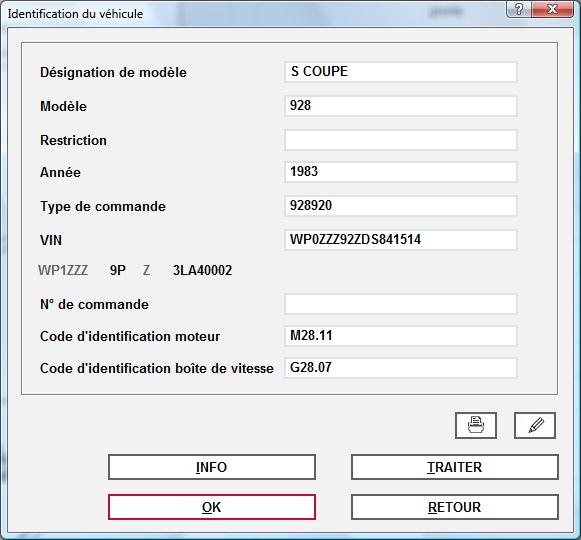581x540 pixels.
Task: Click the Code d'identification boîte de vitesse label
Action: (x=157, y=368)
